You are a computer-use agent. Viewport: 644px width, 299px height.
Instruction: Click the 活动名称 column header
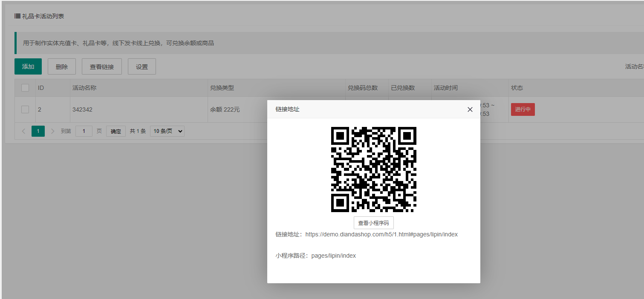pyautogui.click(x=84, y=88)
